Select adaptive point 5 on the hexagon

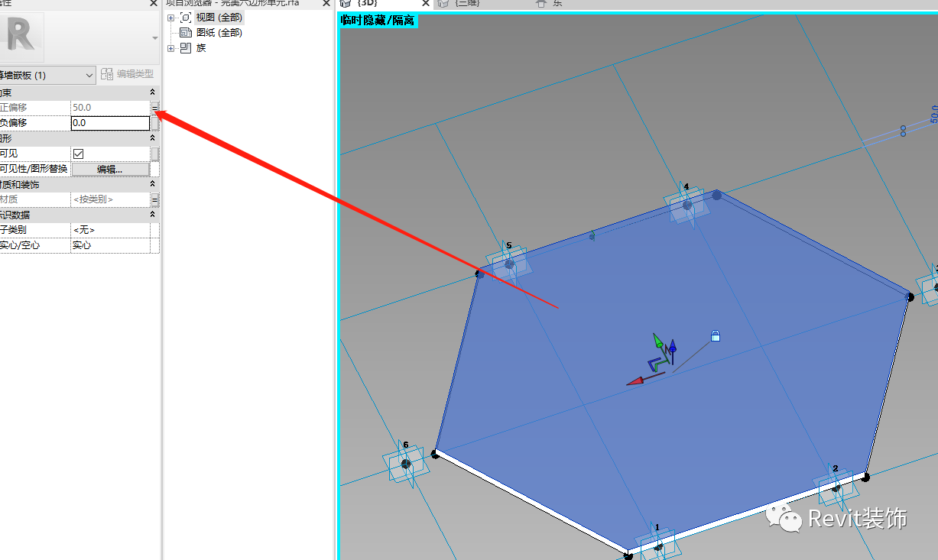509,264
